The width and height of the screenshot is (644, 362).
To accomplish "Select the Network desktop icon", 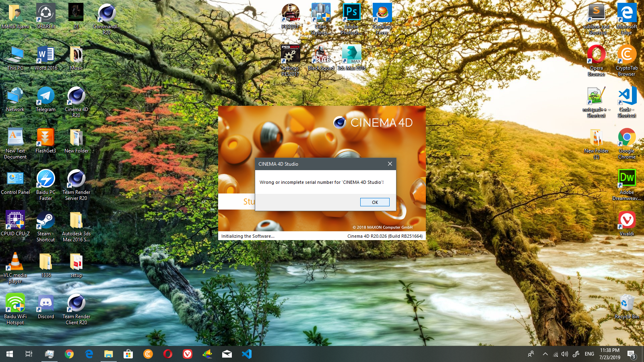I will click(15, 99).
